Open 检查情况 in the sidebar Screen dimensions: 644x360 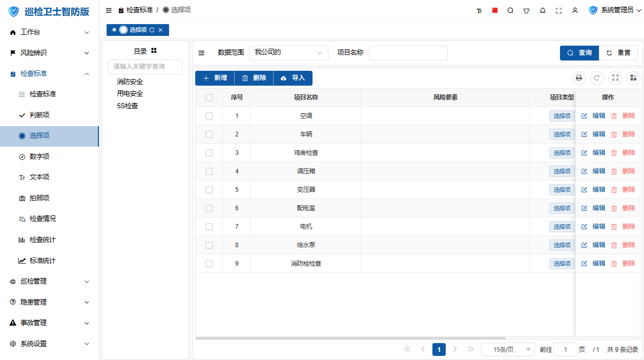point(49,219)
